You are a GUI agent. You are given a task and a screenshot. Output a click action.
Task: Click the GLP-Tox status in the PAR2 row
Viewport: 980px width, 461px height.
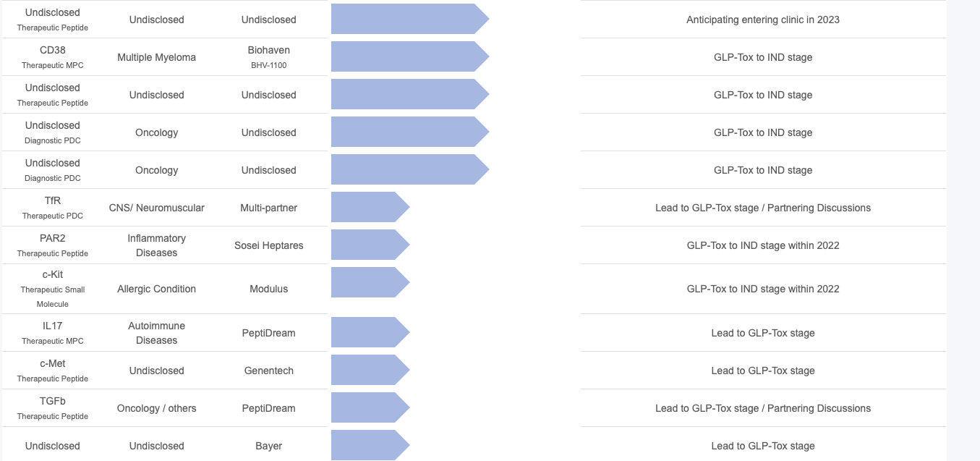(x=763, y=245)
